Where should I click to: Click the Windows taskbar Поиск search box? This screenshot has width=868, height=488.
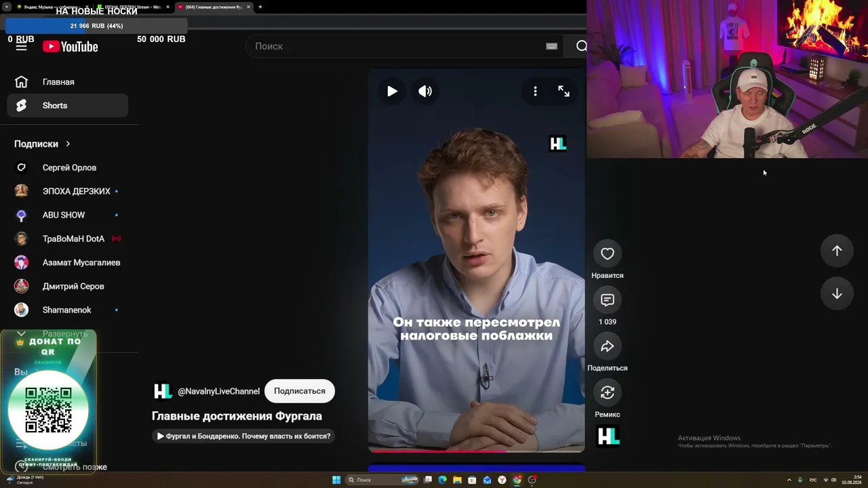coord(382,480)
